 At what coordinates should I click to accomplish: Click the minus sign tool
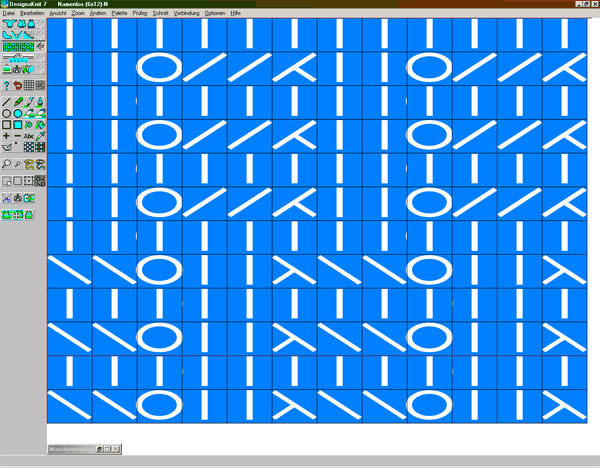point(18,136)
